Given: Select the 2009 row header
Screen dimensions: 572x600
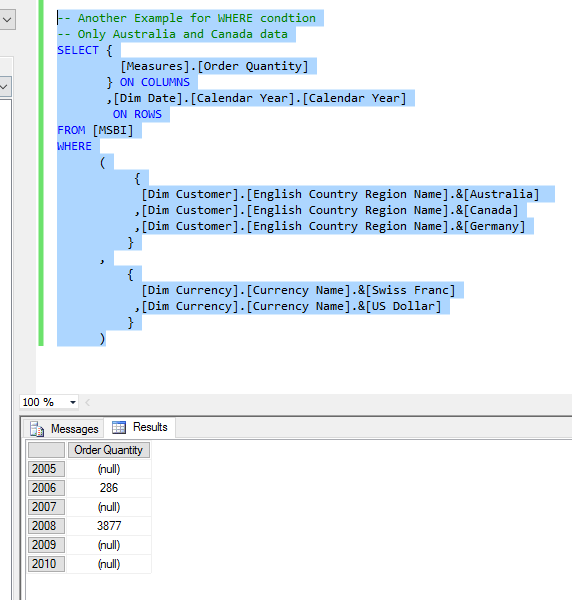Looking at the screenshot, I should (46, 545).
